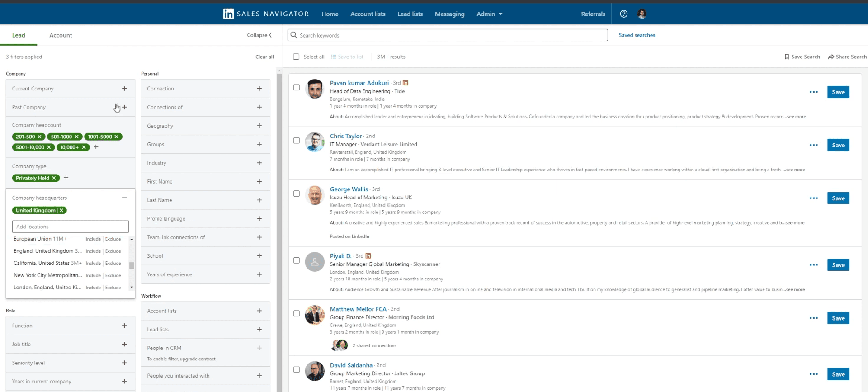
Task: Open Account lists in navigation
Action: coord(368,14)
